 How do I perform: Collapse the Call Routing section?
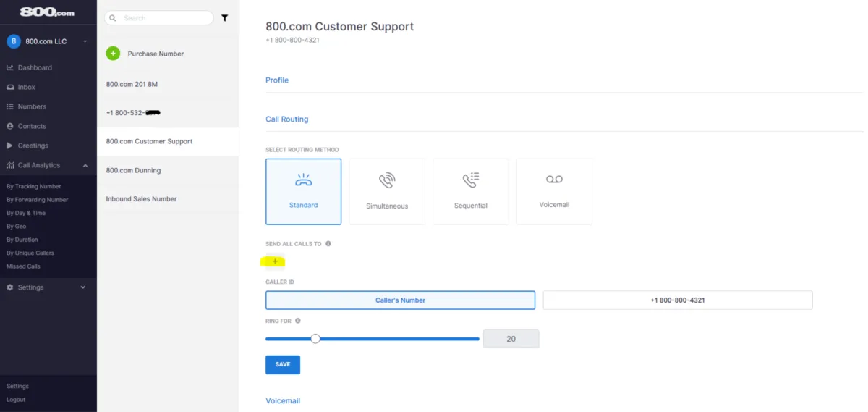pyautogui.click(x=286, y=119)
